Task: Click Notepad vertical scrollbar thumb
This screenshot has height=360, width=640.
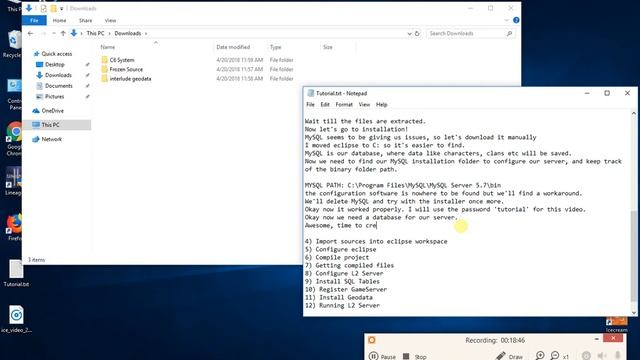Action: [633, 256]
